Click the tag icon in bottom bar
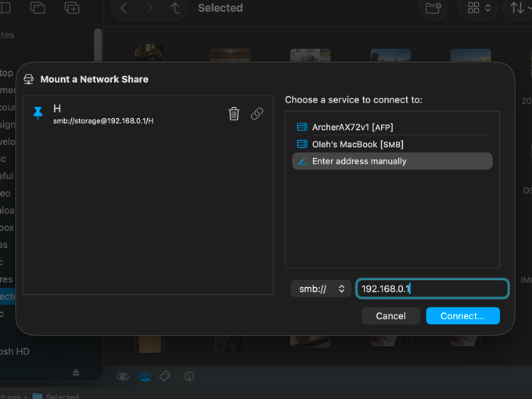 [165, 376]
